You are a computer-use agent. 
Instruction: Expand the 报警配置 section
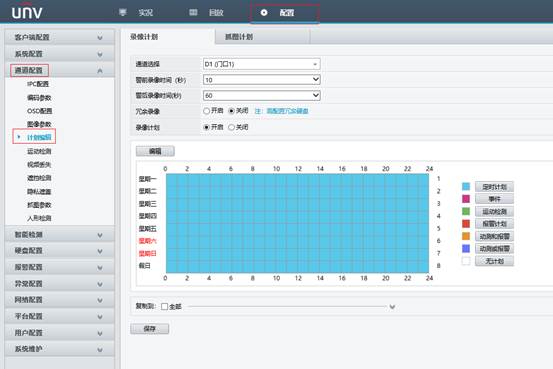[x=60, y=267]
